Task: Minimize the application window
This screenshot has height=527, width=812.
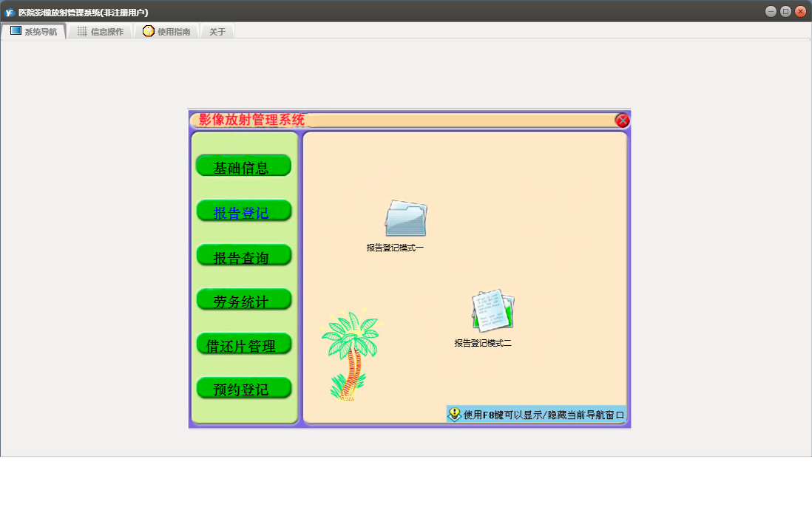Action: coord(771,11)
